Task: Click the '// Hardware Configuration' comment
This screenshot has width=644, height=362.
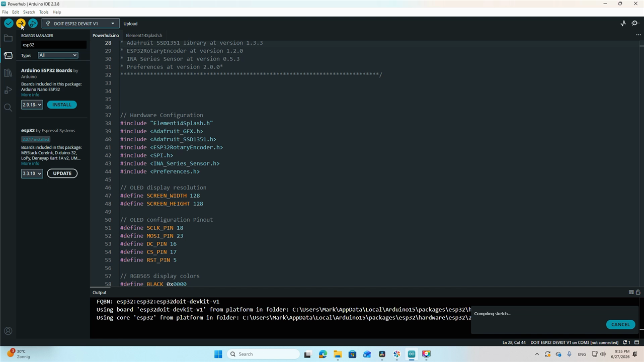Action: (x=162, y=115)
